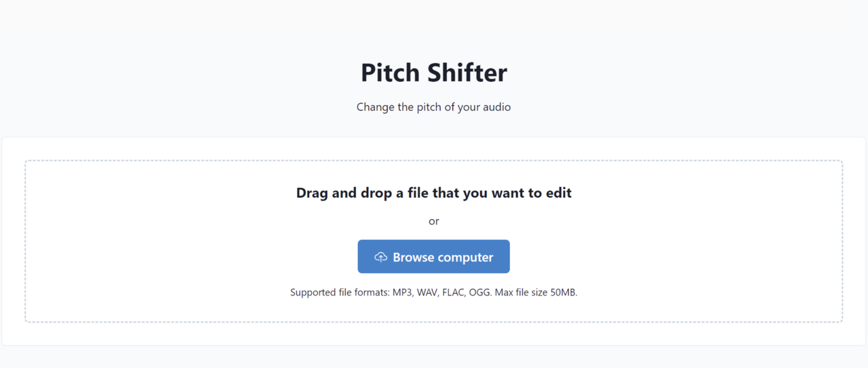Click the 'Browse computer' button label text
Screen dimensions: 868x368
coord(443,258)
